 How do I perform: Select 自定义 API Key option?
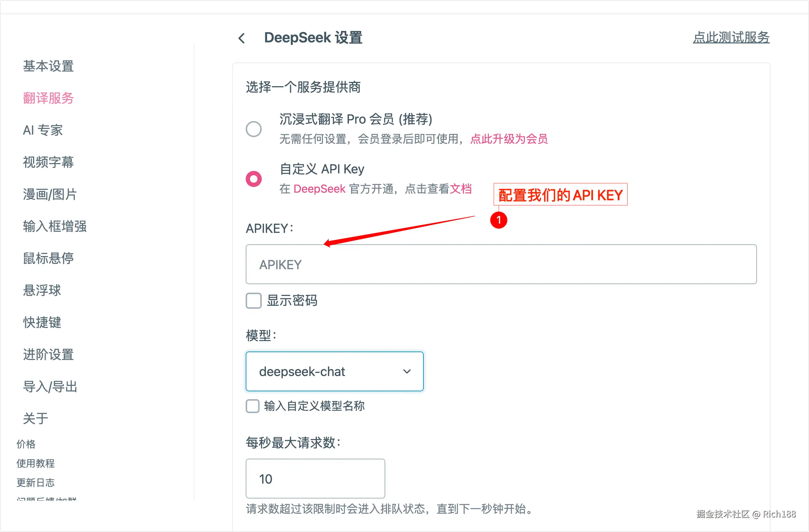pyautogui.click(x=254, y=179)
